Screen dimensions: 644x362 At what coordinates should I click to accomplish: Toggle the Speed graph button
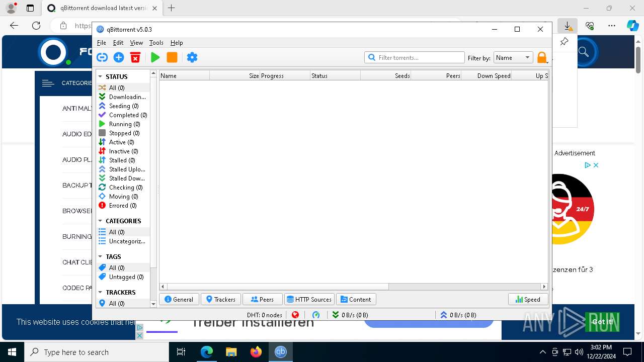coord(528,299)
